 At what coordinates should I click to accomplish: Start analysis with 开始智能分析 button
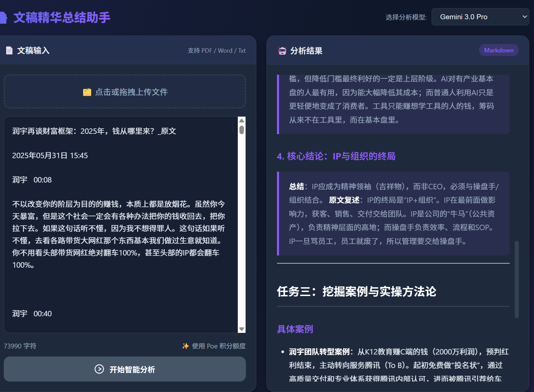pyautogui.click(x=125, y=369)
